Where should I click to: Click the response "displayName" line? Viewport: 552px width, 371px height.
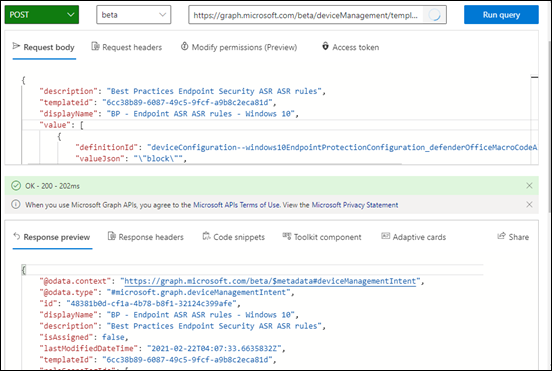tap(169, 315)
